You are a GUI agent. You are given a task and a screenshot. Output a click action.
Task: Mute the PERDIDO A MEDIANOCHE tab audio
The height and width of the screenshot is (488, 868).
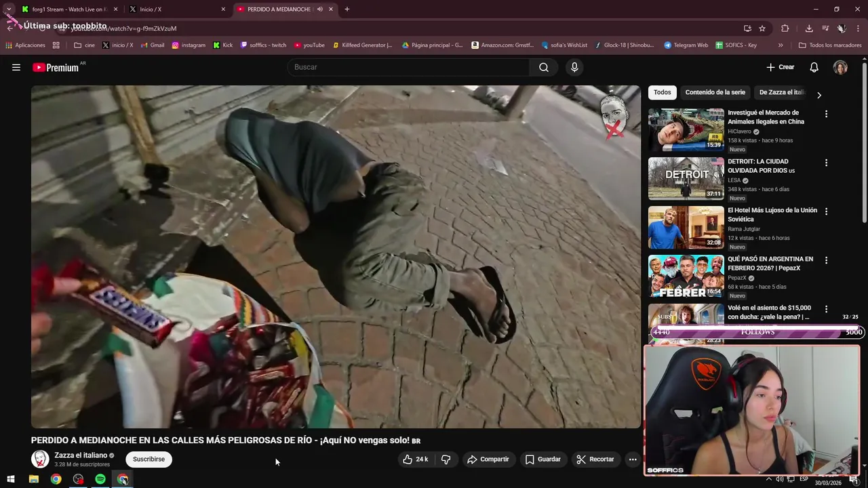tap(319, 9)
